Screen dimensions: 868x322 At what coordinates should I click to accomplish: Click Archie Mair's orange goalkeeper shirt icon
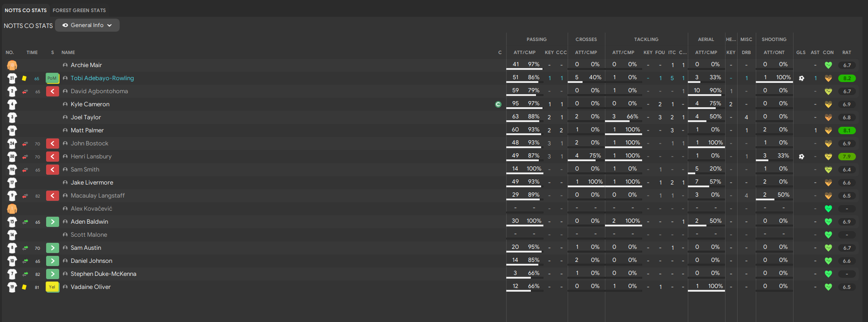coord(12,65)
